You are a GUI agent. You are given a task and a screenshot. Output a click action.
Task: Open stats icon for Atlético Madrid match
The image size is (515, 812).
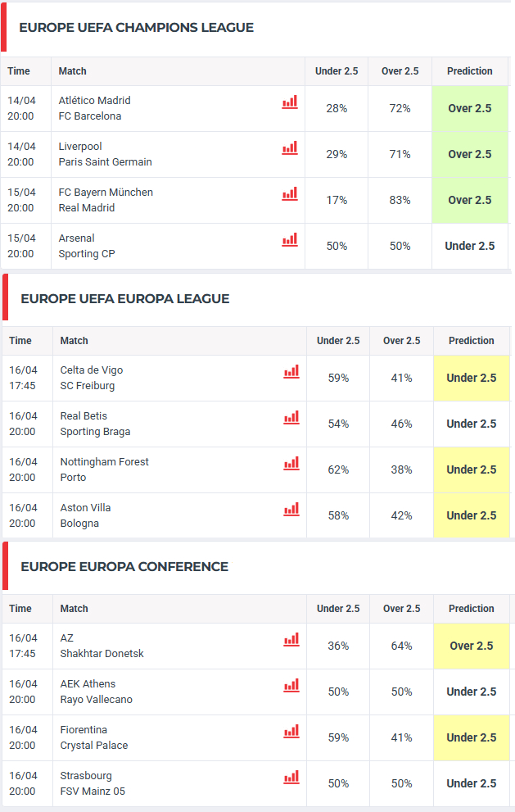tap(290, 102)
